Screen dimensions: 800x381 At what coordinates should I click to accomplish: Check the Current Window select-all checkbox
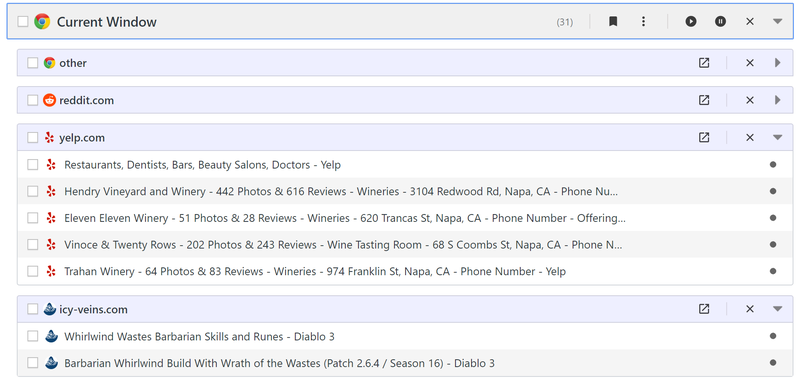(x=22, y=21)
